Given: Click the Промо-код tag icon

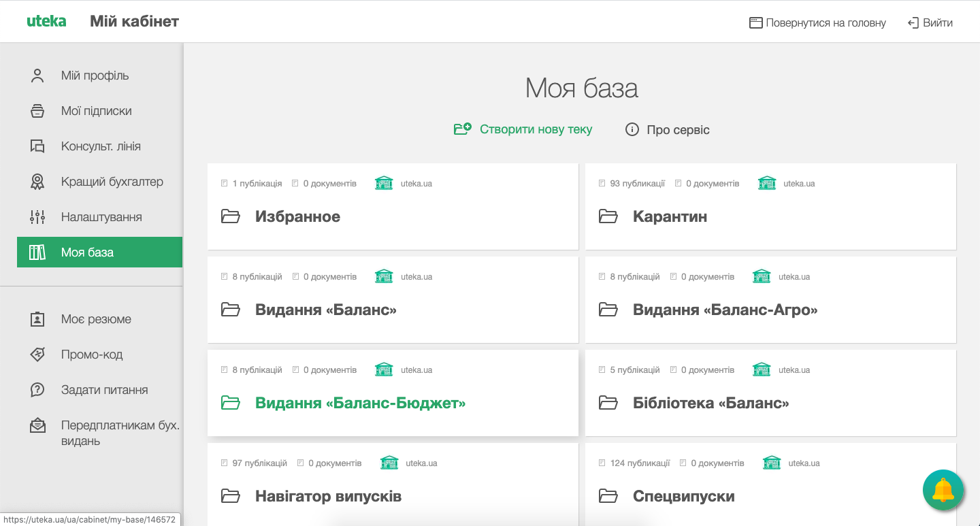Looking at the screenshot, I should (37, 354).
